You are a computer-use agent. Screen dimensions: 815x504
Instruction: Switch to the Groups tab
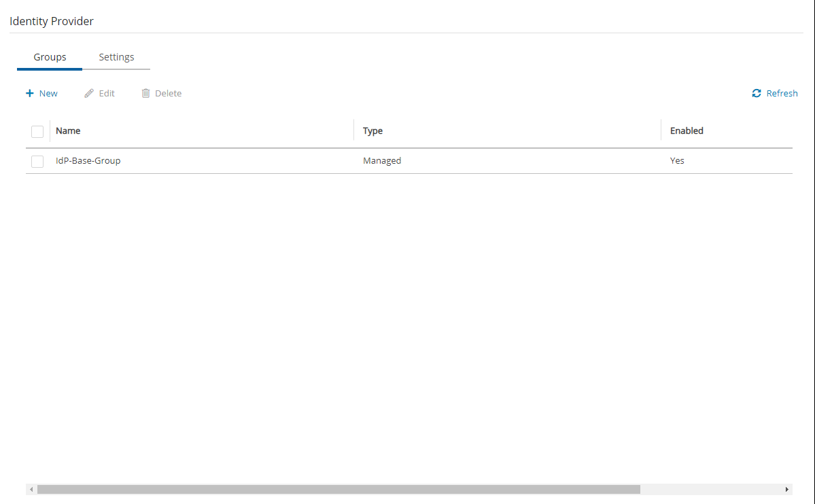click(x=50, y=57)
